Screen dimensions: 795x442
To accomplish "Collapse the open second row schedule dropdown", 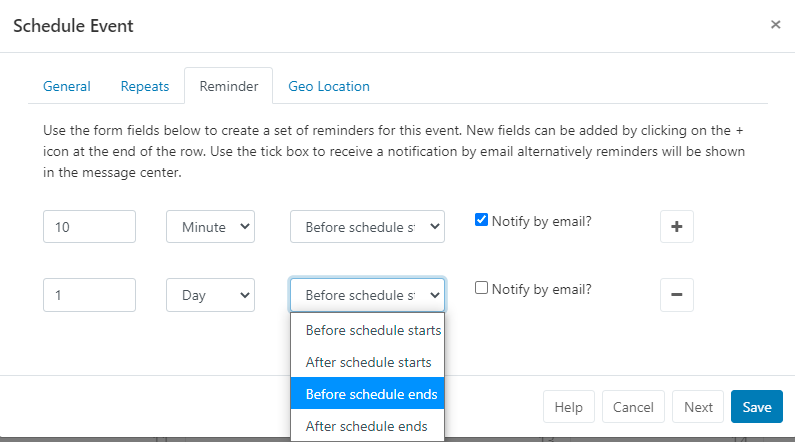I will click(367, 295).
